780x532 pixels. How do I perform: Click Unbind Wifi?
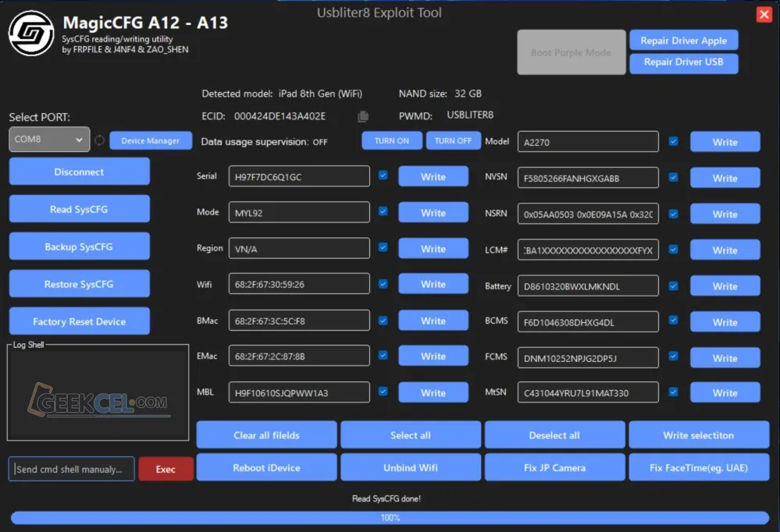(411, 467)
